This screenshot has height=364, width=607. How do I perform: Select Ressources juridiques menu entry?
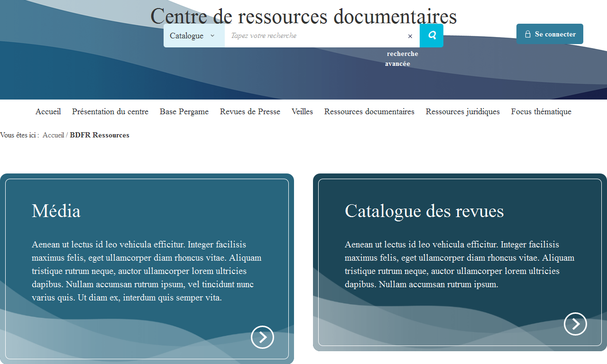[462, 112]
